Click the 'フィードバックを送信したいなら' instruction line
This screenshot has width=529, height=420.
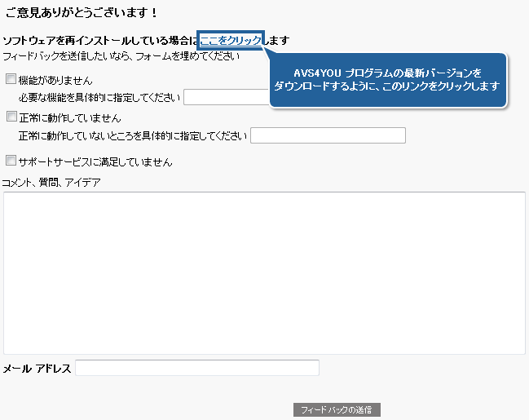(x=121, y=56)
